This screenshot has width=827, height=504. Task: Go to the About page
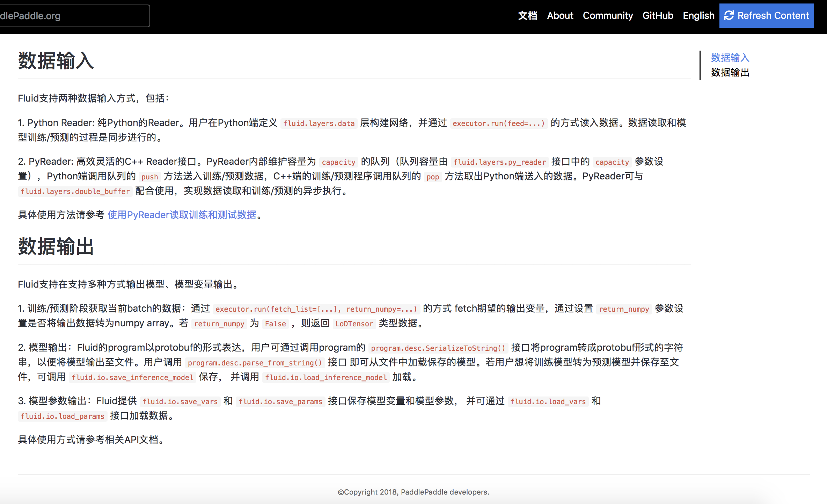pos(560,16)
